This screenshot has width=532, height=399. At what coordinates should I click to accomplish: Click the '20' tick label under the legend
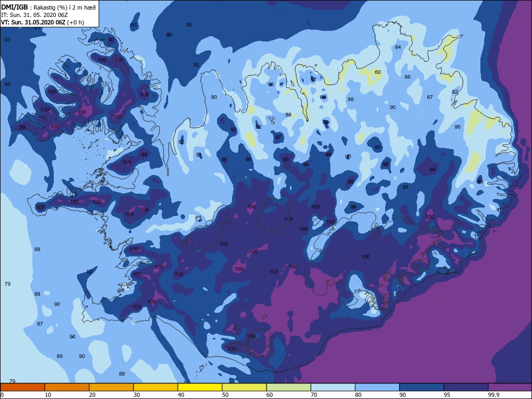[x=92, y=395]
